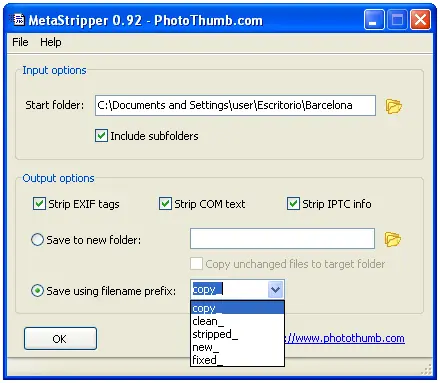Uncheck Strip IPTC info
Screen dimensions: 440x383
293,203
